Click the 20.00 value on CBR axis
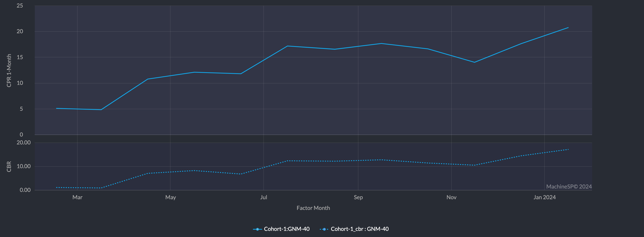 click(24, 142)
